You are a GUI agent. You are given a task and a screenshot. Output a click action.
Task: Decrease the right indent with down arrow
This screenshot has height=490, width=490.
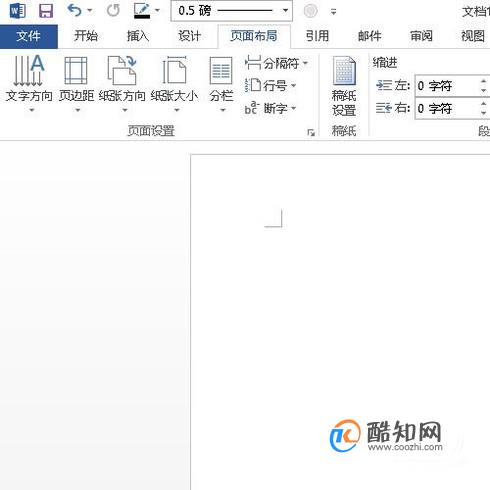(484, 113)
